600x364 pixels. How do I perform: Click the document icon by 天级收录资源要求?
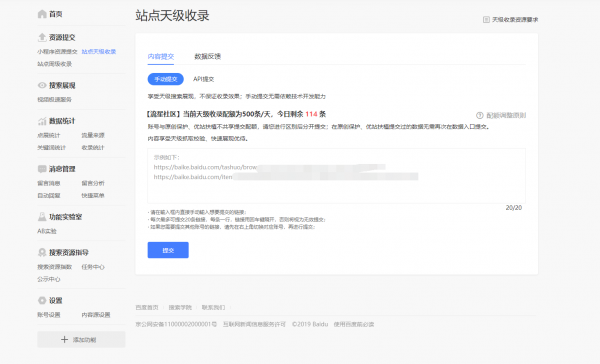486,20
